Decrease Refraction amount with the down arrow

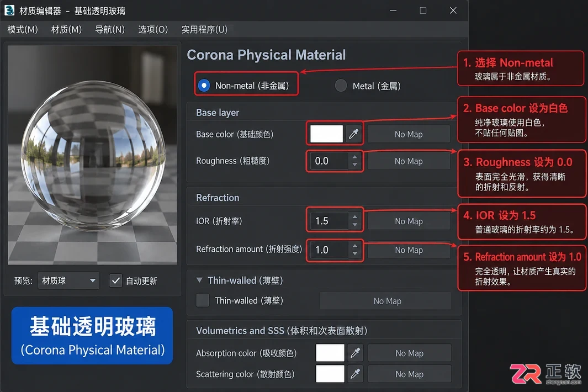pyautogui.click(x=355, y=254)
